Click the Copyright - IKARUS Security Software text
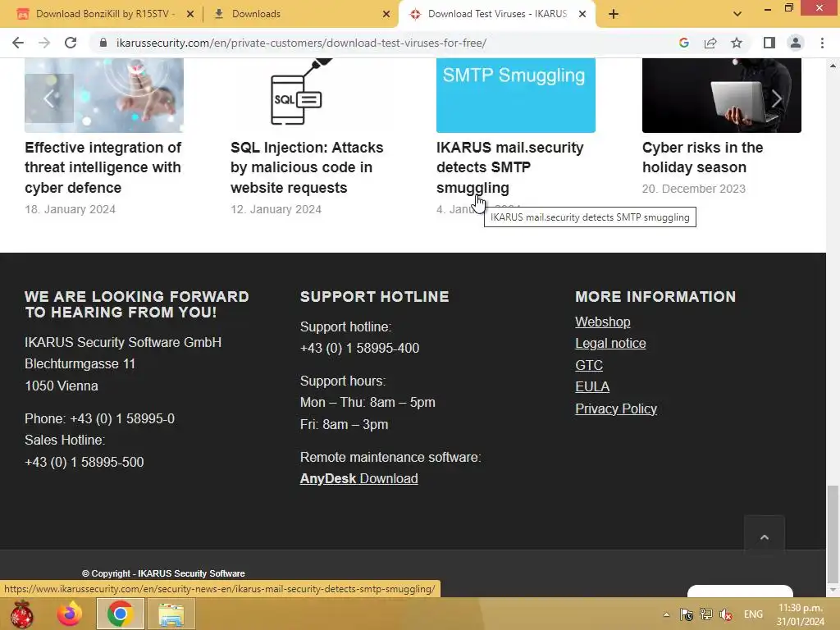The width and height of the screenshot is (840, 630). coord(163,573)
